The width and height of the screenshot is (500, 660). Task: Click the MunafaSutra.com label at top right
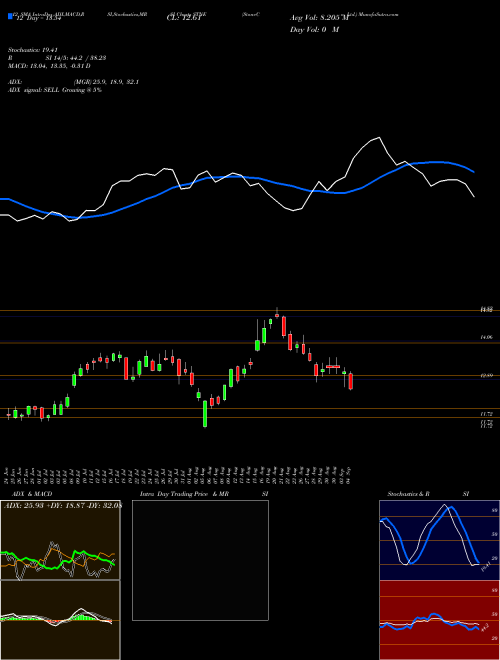376,14
